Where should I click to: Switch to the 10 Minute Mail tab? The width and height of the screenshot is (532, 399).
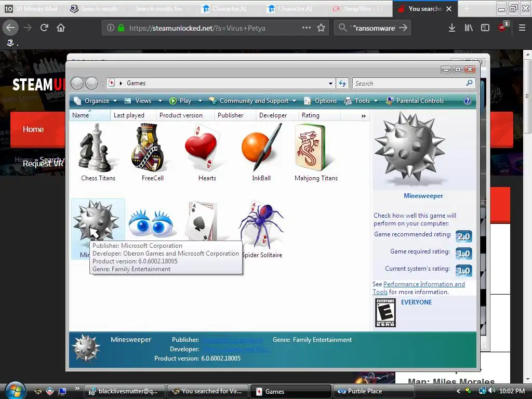(x=32, y=9)
